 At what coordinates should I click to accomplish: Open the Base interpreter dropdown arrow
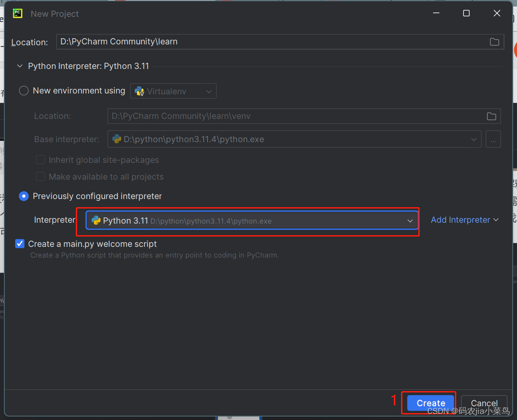(474, 140)
